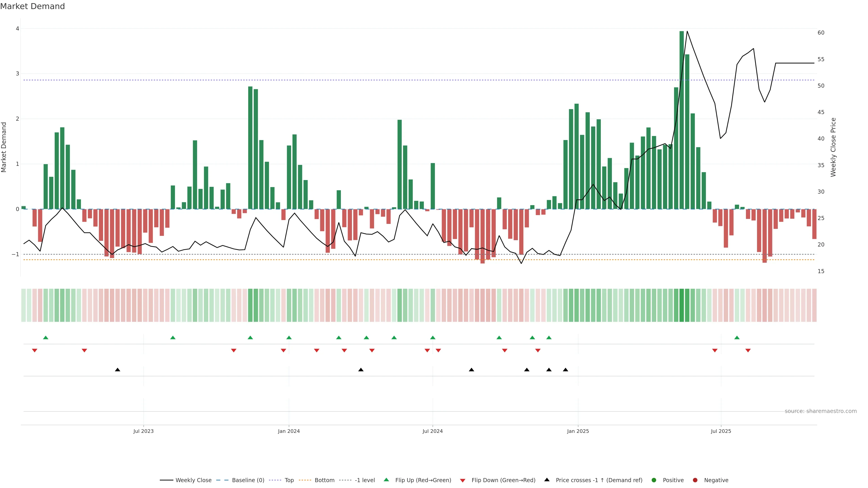This screenshot has height=488, width=868.
Task: Toggle the Weekly Close legend entry
Action: pyautogui.click(x=193, y=480)
